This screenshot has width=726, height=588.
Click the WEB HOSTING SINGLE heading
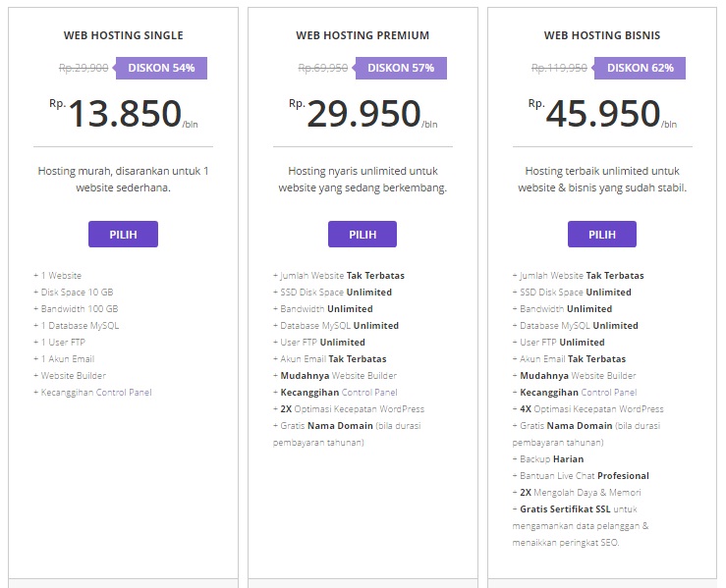point(123,35)
